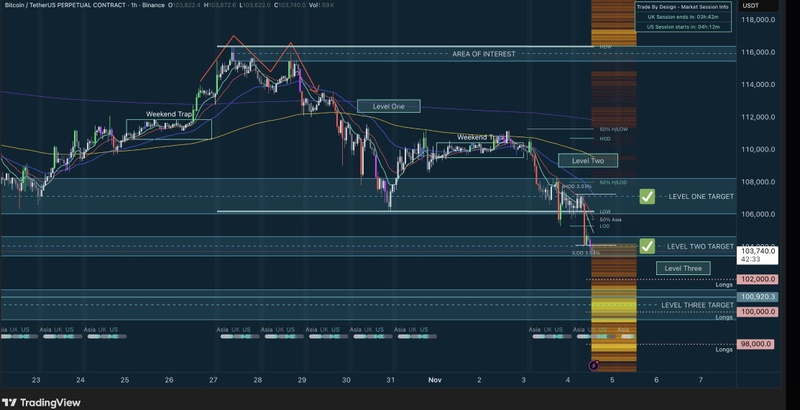Click the Nov date on time axis

(435, 380)
